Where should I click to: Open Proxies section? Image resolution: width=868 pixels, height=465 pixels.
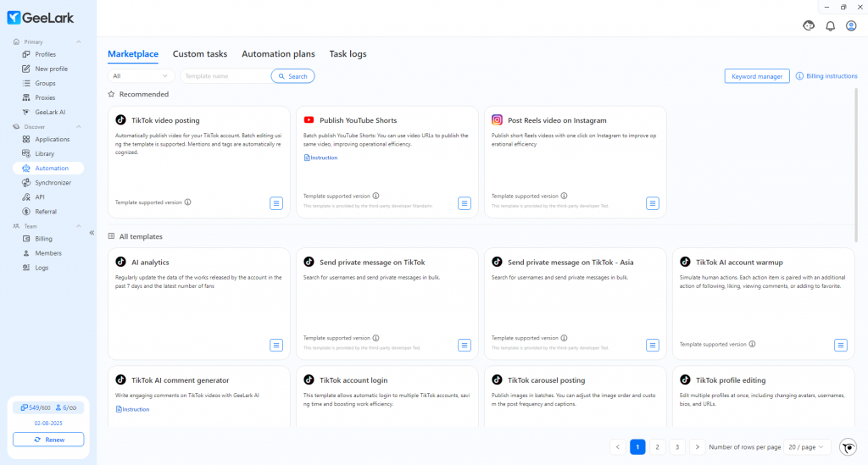pos(45,97)
